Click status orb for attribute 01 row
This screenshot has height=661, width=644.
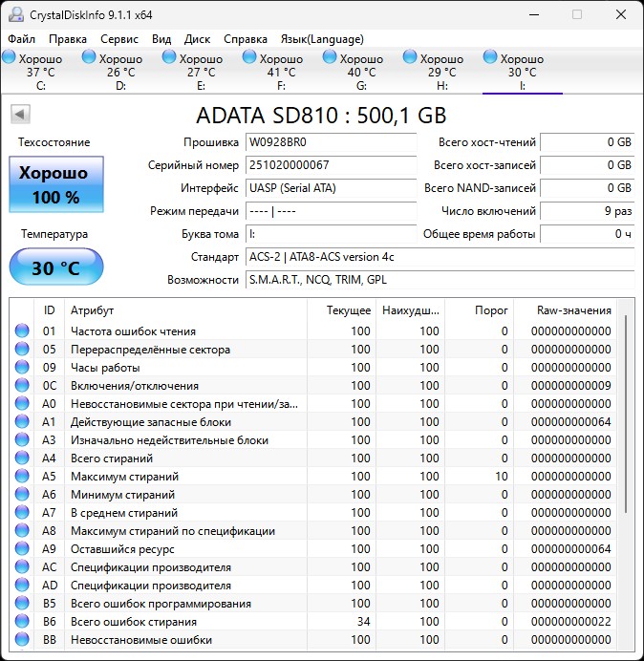(x=22, y=330)
